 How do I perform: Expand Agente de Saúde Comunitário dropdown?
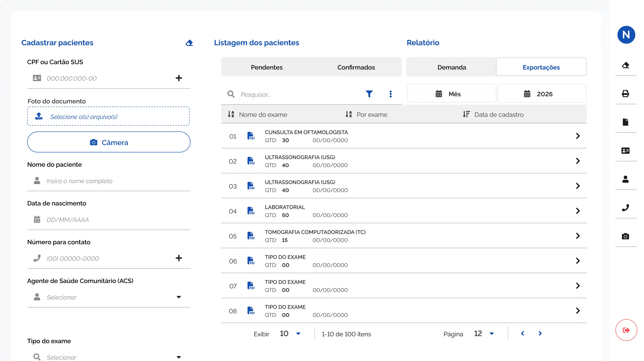click(179, 297)
